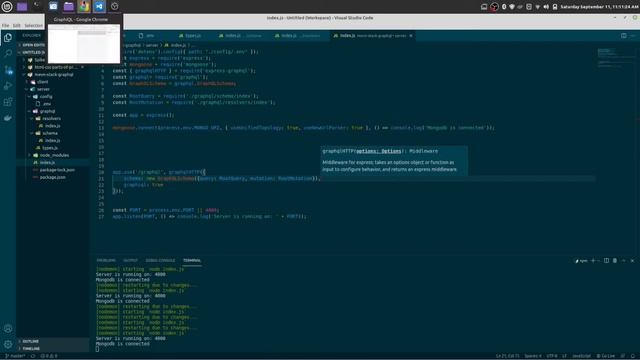Screen dimensions: 640x360
Task: Collapse the mern-stack-graphql folder
Action: (53, 75)
